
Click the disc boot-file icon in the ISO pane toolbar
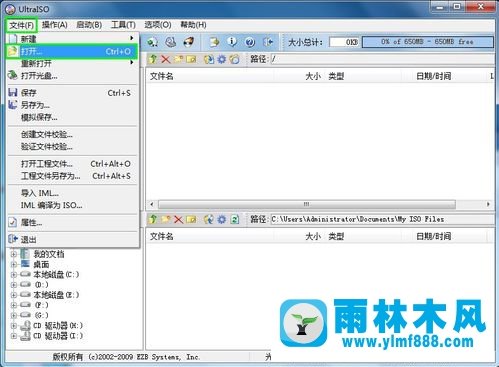(x=235, y=59)
